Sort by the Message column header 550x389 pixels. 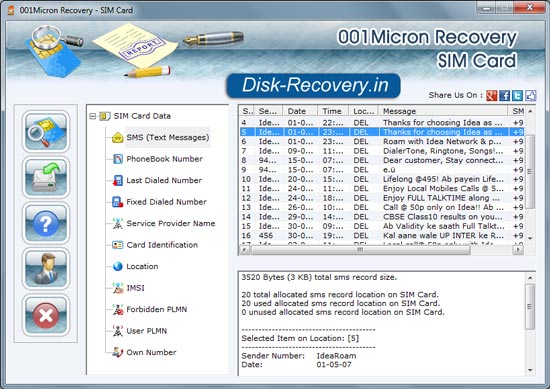point(443,111)
